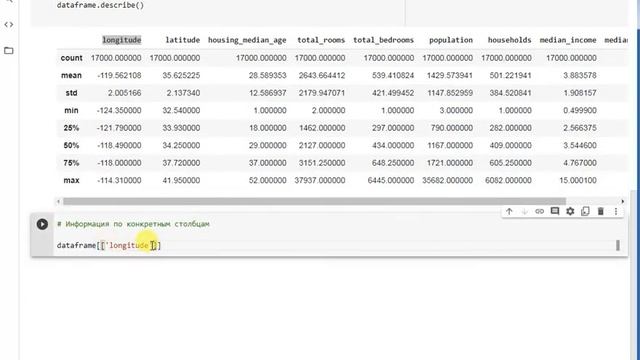Open the code snippets sidebar icon
The width and height of the screenshot is (640, 360).
point(9,24)
